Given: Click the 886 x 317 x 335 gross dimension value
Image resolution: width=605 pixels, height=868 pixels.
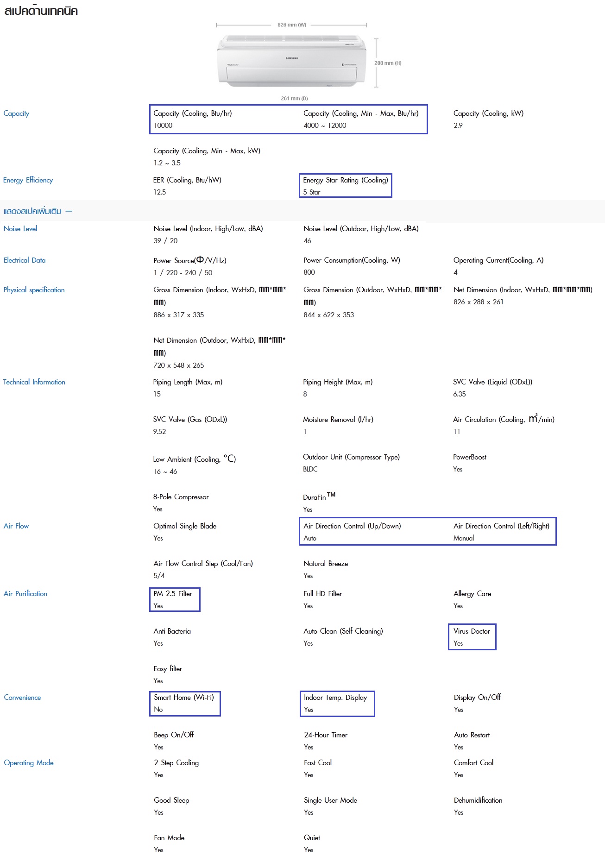Looking at the screenshot, I should point(179,315).
